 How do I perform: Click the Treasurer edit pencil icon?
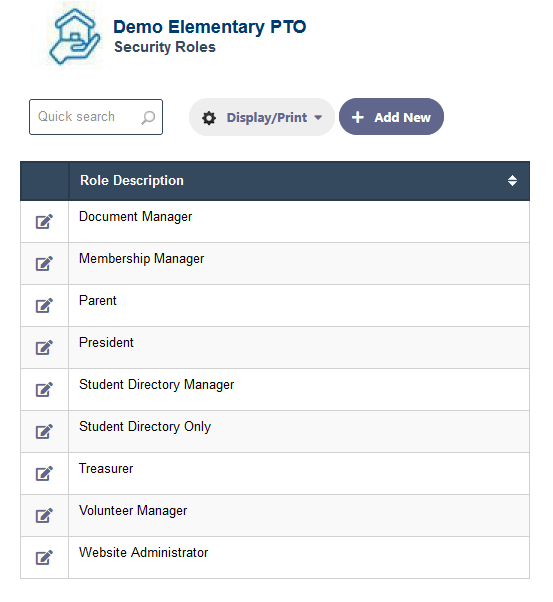tap(44, 473)
